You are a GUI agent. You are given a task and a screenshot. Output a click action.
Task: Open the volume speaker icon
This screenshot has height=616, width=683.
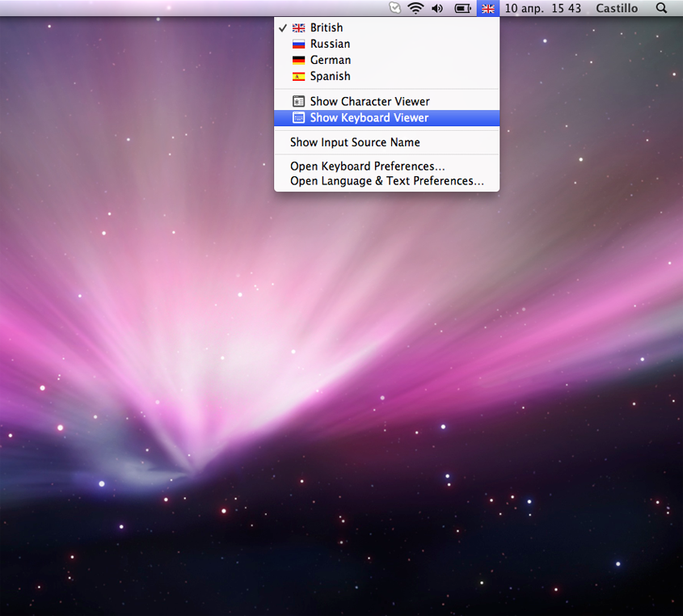[437, 8]
